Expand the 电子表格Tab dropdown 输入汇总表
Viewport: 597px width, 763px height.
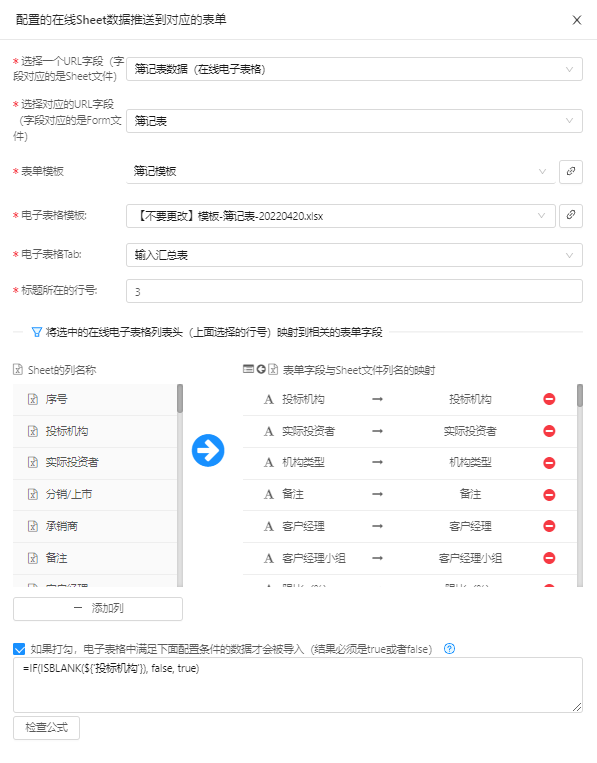coord(354,255)
